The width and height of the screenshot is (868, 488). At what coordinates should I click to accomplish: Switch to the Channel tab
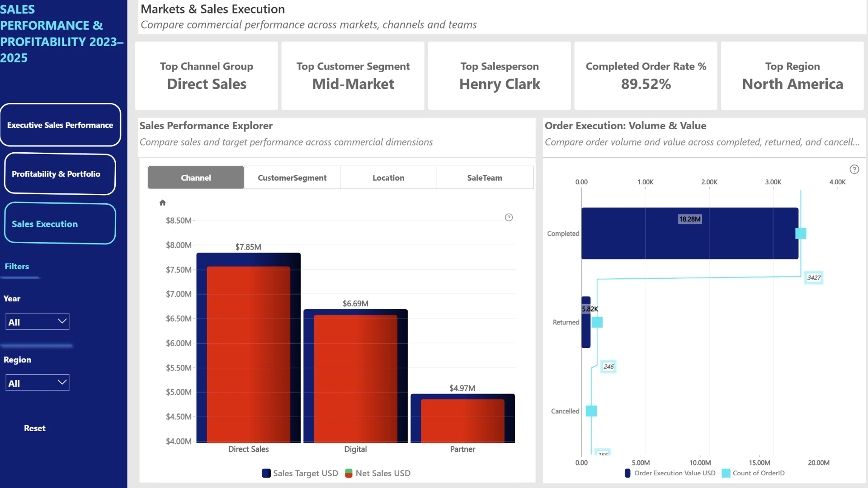click(196, 178)
